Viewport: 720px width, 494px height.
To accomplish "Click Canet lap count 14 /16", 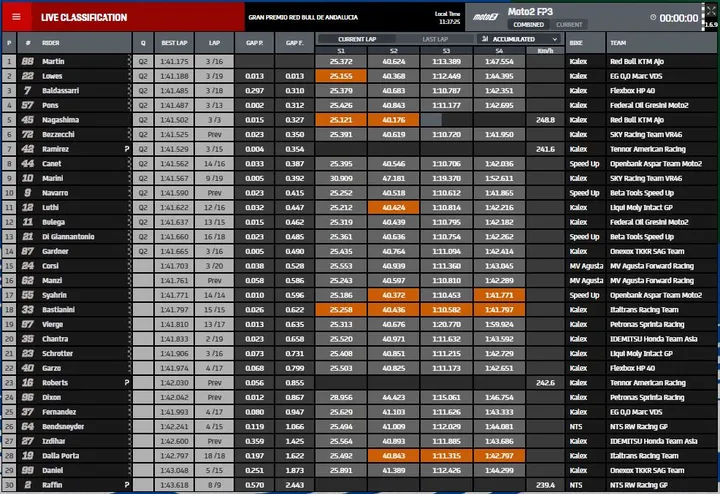I will (214, 163).
